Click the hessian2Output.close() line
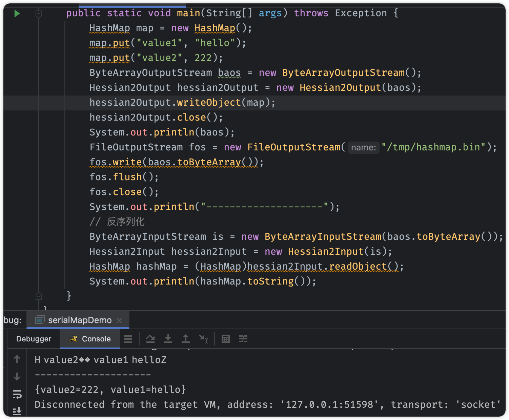 click(156, 118)
